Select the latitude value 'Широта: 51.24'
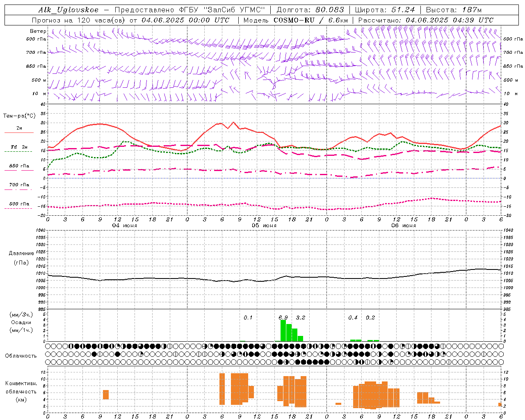The width and height of the screenshot is (525, 420). (385, 10)
